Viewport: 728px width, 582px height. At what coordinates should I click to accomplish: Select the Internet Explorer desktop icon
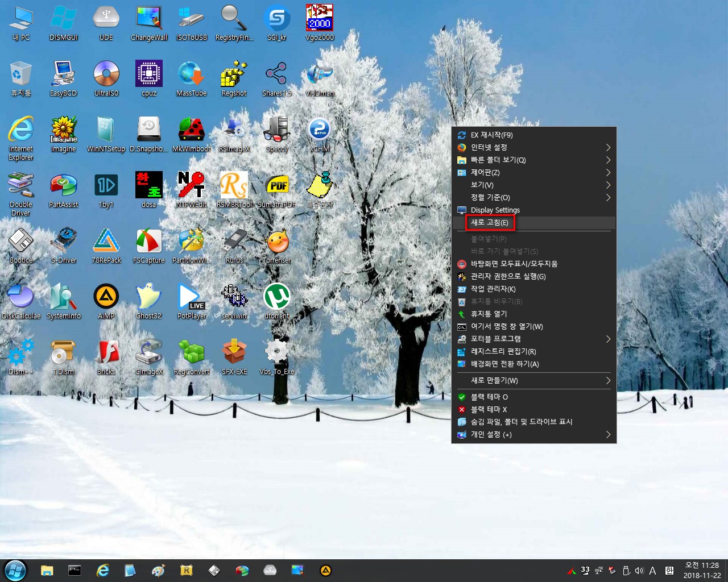21,138
